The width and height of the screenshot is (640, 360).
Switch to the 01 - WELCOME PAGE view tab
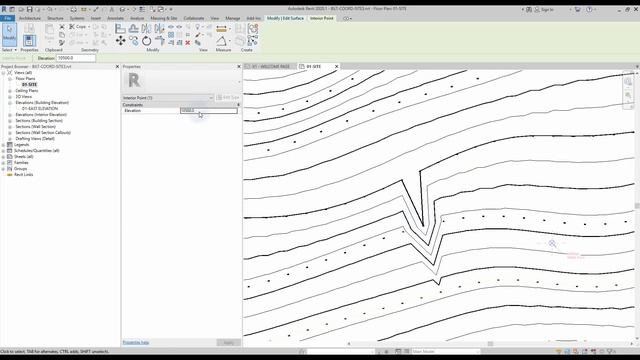pyautogui.click(x=270, y=67)
